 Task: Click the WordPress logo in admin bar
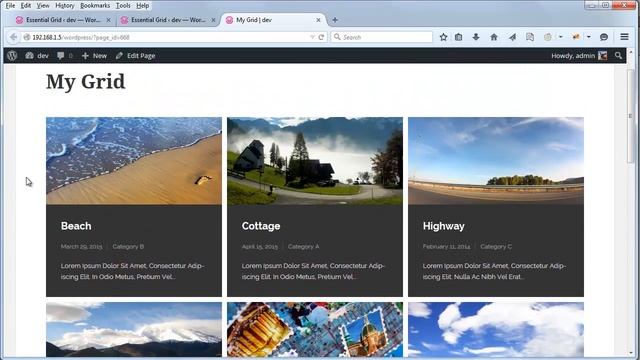(12, 56)
